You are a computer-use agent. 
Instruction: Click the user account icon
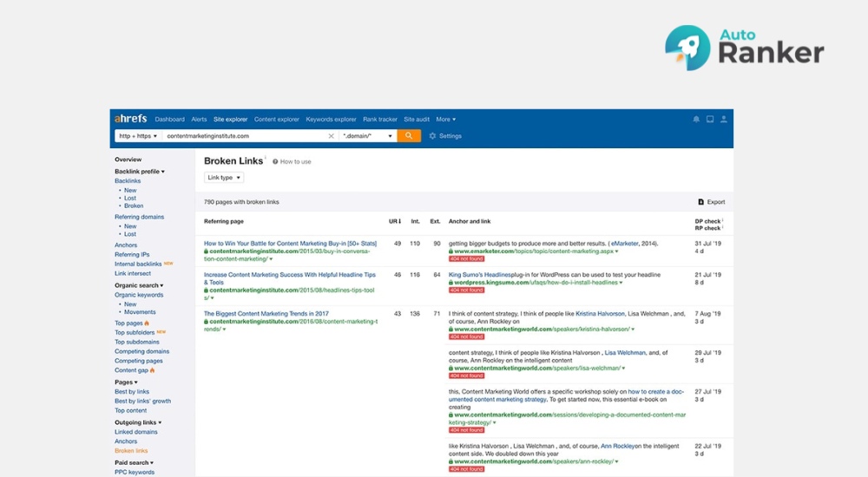(x=724, y=119)
